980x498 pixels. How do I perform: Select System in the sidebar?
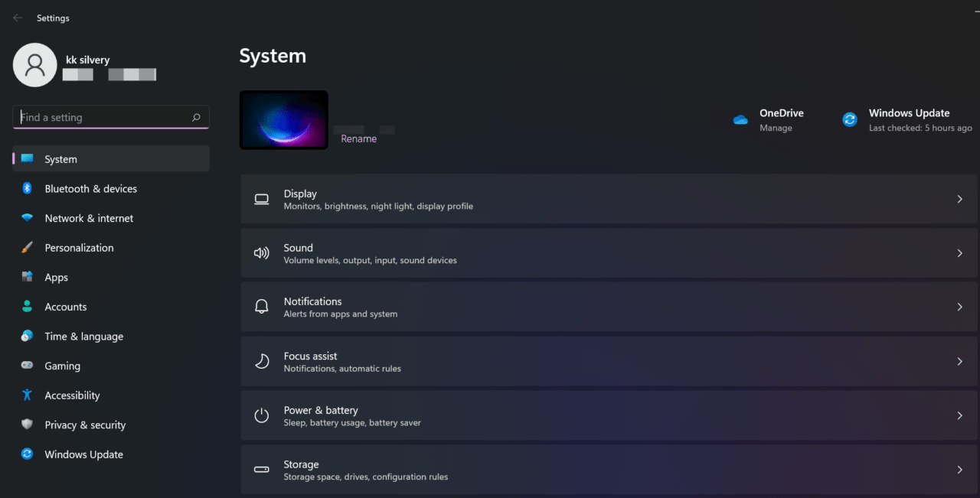pos(111,159)
